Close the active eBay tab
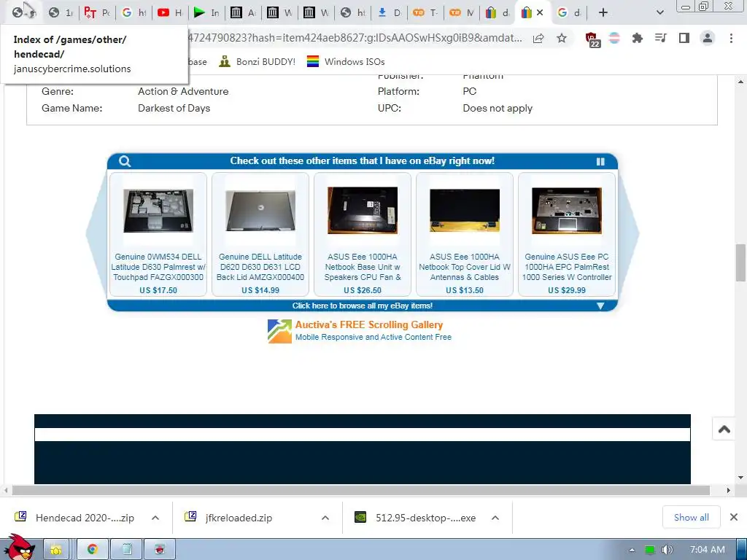The height and width of the screenshot is (560, 747). click(x=540, y=13)
